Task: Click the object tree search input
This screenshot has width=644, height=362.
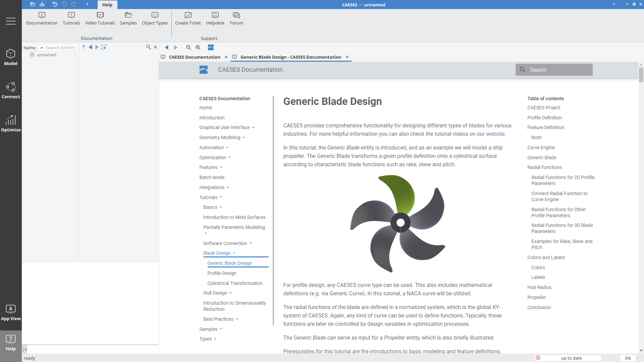Action: 60,48
